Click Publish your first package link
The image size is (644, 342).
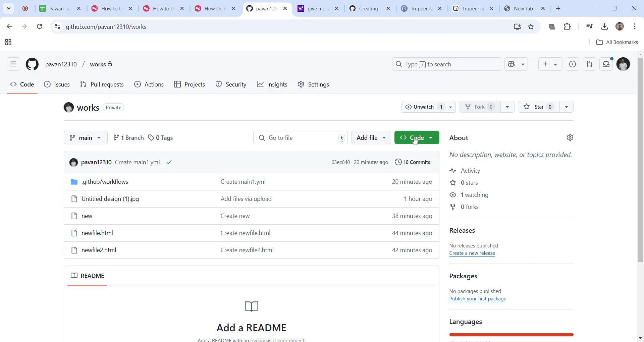(x=478, y=299)
